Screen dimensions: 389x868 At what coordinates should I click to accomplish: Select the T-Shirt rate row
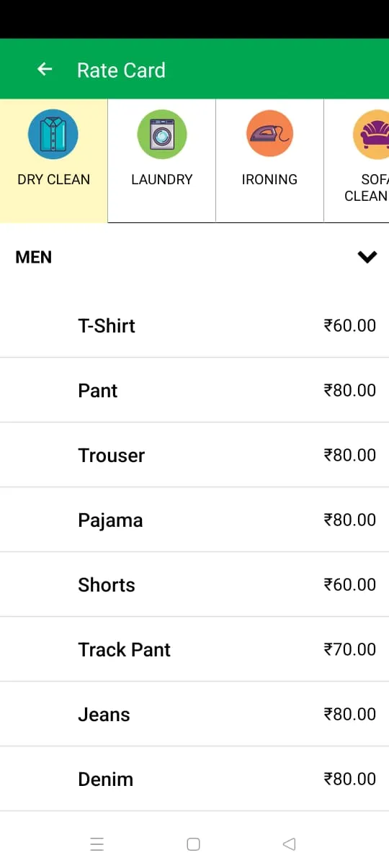pos(194,325)
